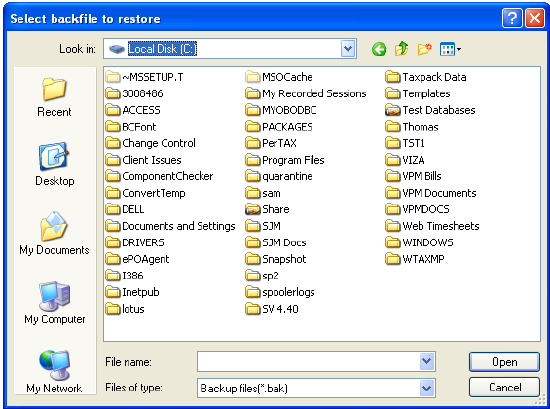Select the ComponentChecker folder

[x=159, y=176]
